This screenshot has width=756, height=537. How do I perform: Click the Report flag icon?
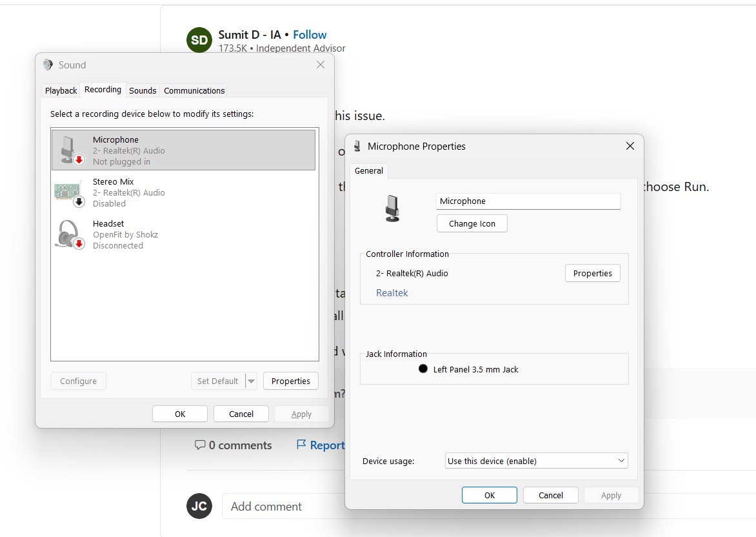pyautogui.click(x=301, y=444)
